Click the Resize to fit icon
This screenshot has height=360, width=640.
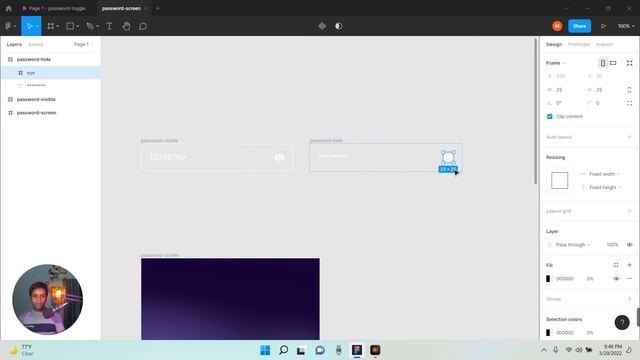pyautogui.click(x=629, y=63)
